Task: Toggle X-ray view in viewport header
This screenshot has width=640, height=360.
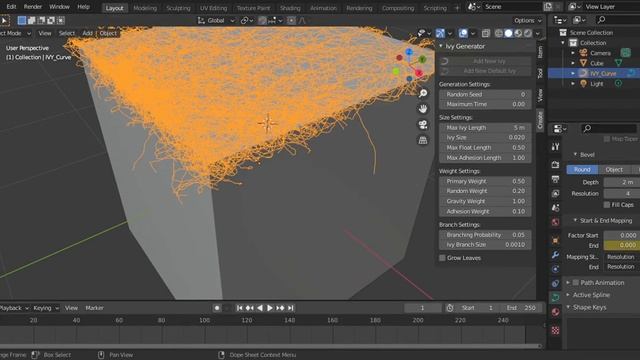Action: tap(485, 33)
